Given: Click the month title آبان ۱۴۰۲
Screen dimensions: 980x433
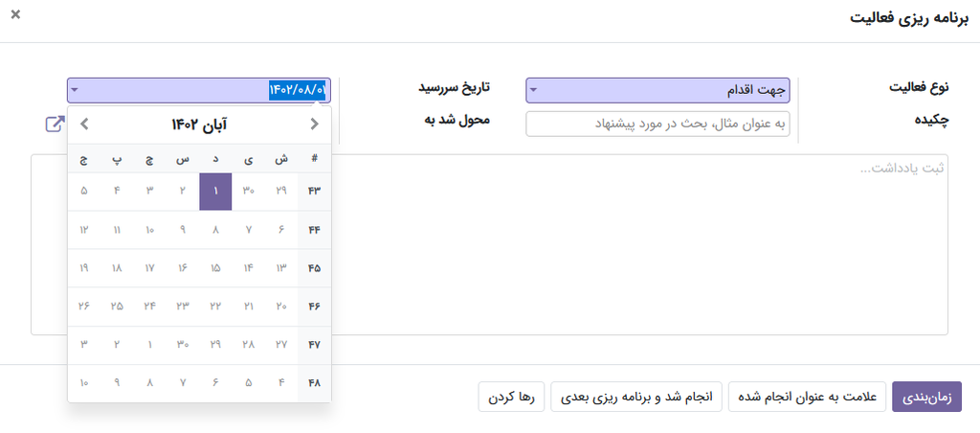Looking at the screenshot, I should point(199,125).
